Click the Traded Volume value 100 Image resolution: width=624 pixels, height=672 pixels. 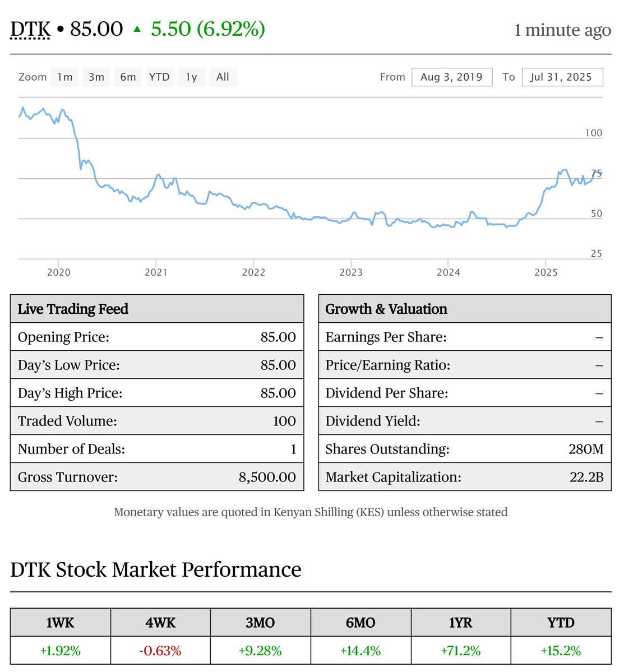click(285, 421)
